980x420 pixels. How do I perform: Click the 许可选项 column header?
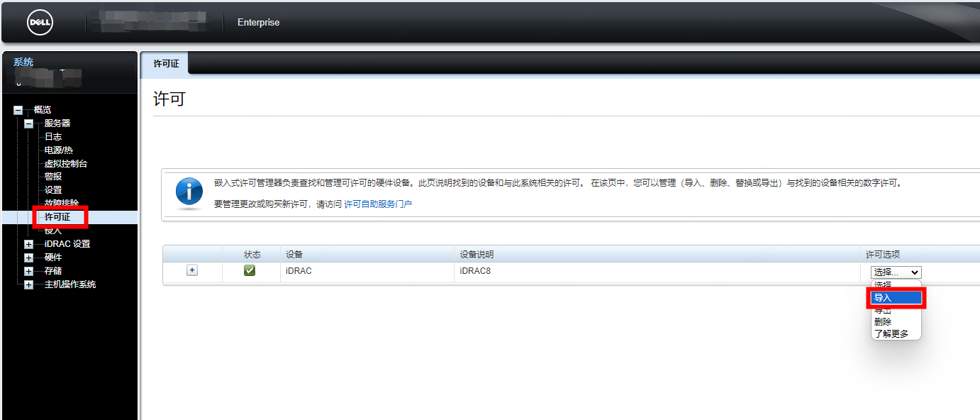[x=883, y=254]
